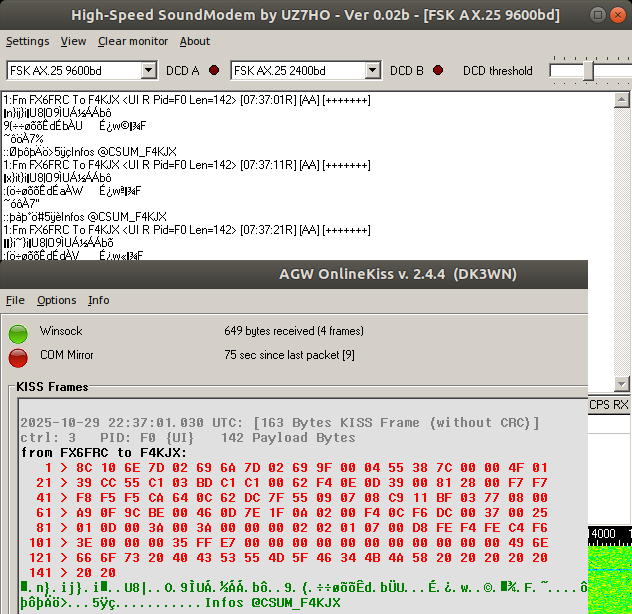The width and height of the screenshot is (632, 614).
Task: Click the DCD A red indicator light
Action: [214, 71]
